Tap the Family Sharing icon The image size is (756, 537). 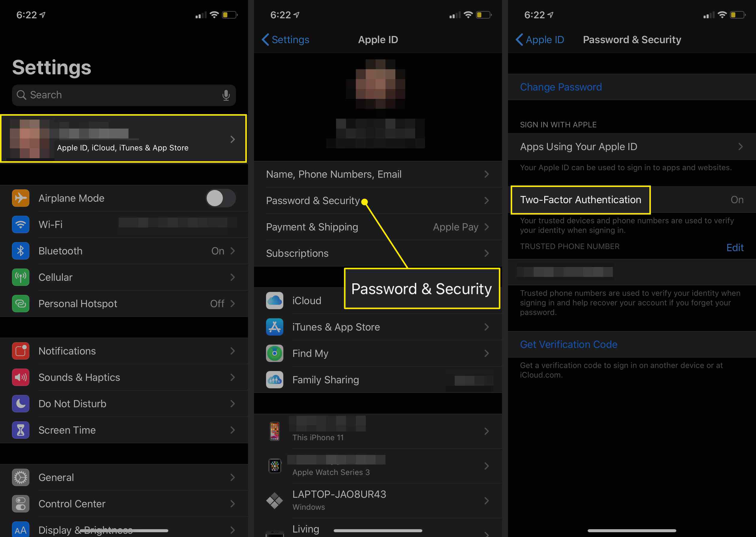(275, 380)
